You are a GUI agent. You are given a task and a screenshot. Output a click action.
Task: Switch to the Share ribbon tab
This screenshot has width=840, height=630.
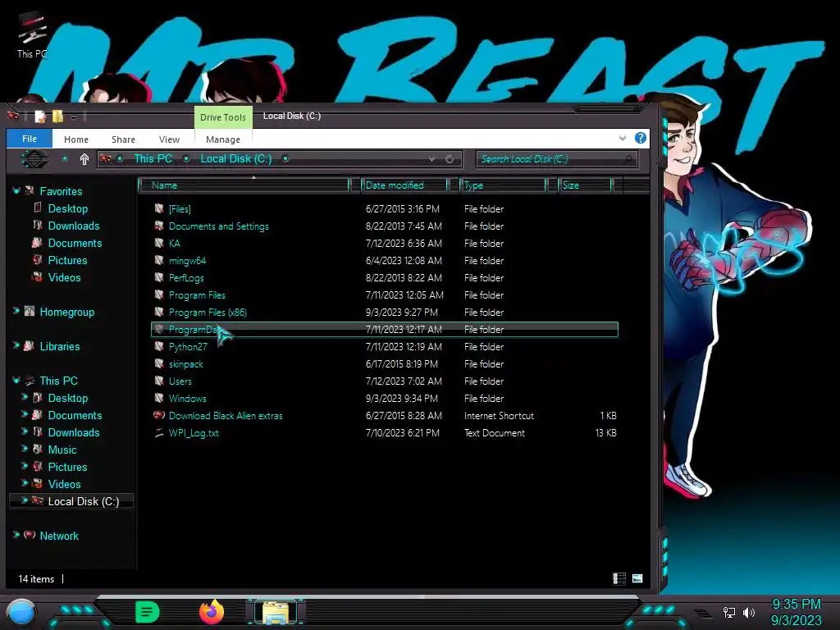pos(123,139)
